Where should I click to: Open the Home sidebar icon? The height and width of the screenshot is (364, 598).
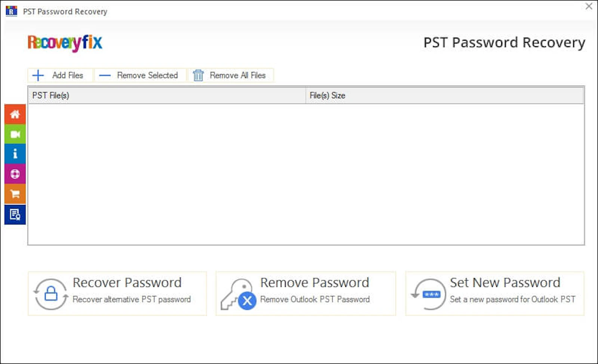click(15, 114)
